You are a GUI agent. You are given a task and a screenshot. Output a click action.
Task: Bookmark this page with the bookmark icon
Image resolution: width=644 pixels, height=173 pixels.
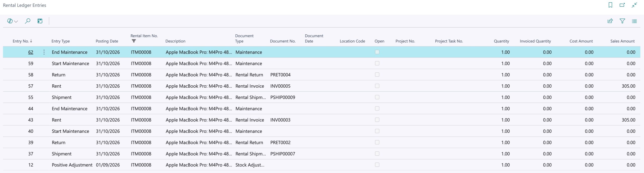coord(610,5)
